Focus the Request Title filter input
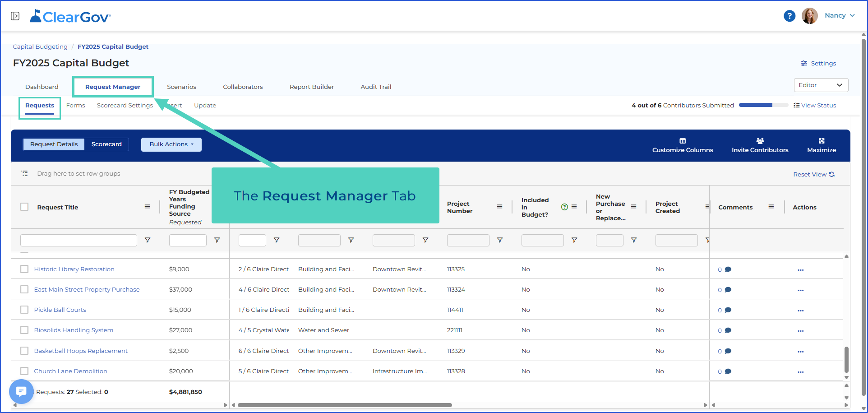This screenshot has width=868, height=413. tap(78, 240)
